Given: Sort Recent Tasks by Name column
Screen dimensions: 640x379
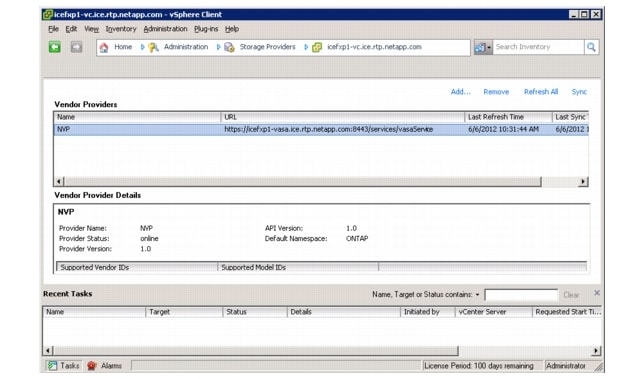Looking at the screenshot, I should [x=94, y=312].
